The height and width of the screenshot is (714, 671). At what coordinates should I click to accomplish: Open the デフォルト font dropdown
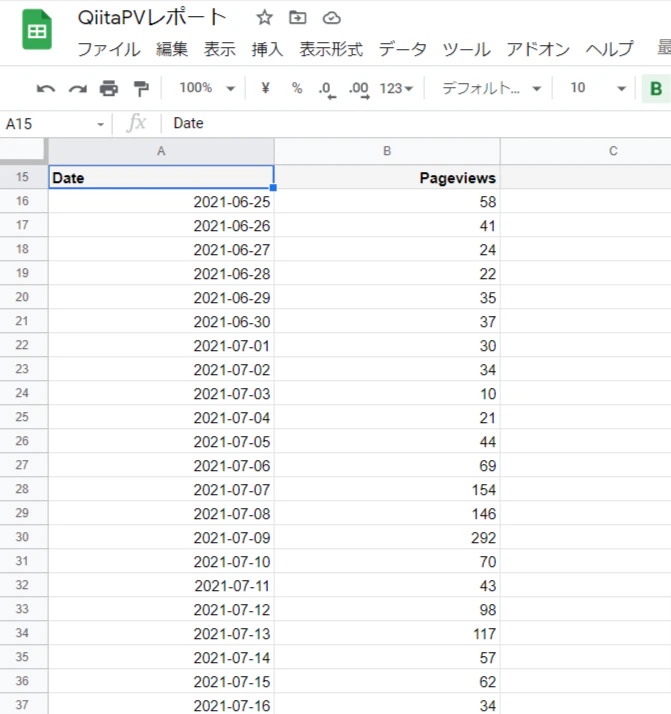coord(492,88)
